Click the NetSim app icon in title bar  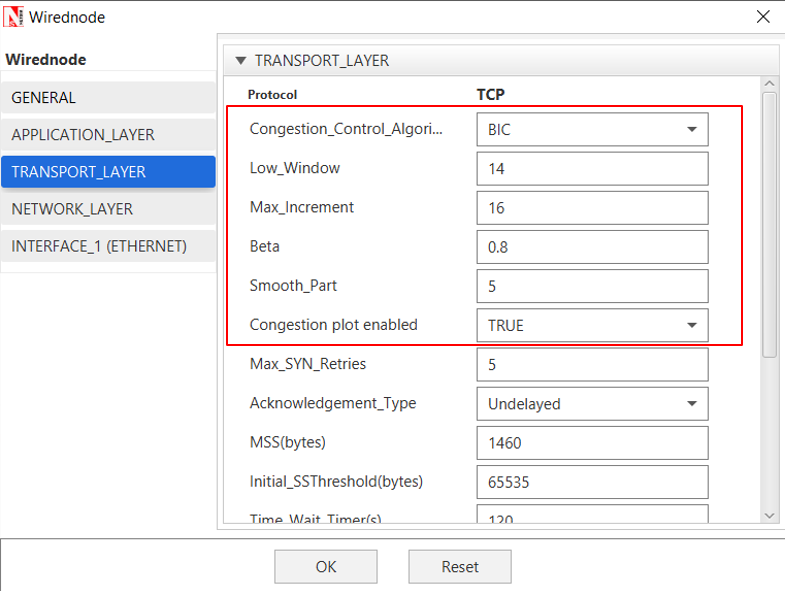(x=14, y=17)
